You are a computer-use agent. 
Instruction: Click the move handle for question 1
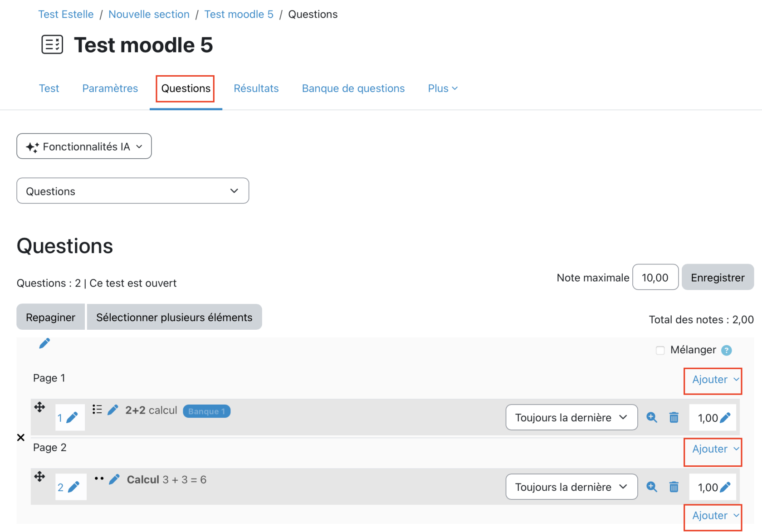tap(39, 407)
